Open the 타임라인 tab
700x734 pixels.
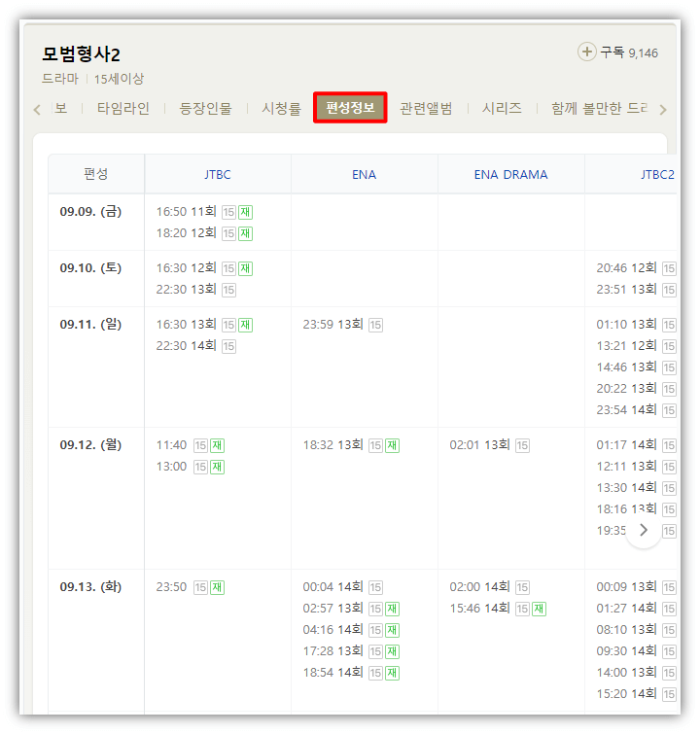click(x=123, y=108)
